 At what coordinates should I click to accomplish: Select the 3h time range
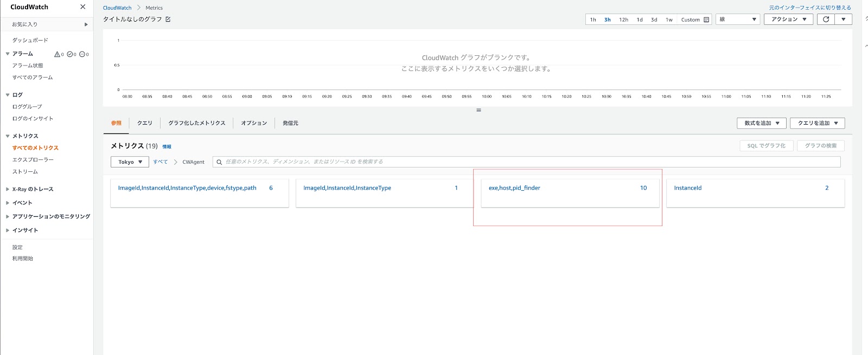(x=608, y=20)
